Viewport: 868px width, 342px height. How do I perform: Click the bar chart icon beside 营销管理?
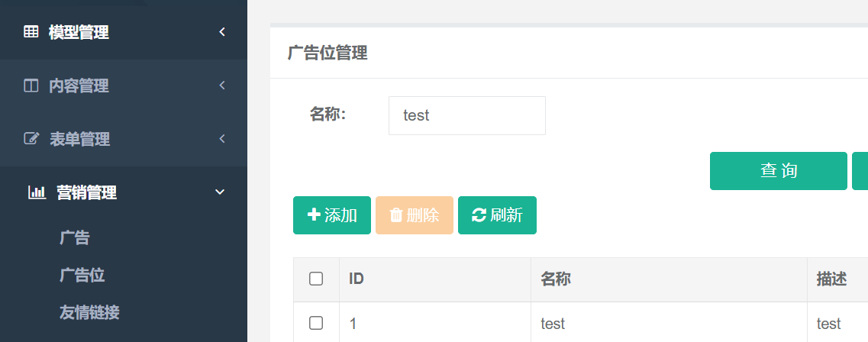(37, 192)
